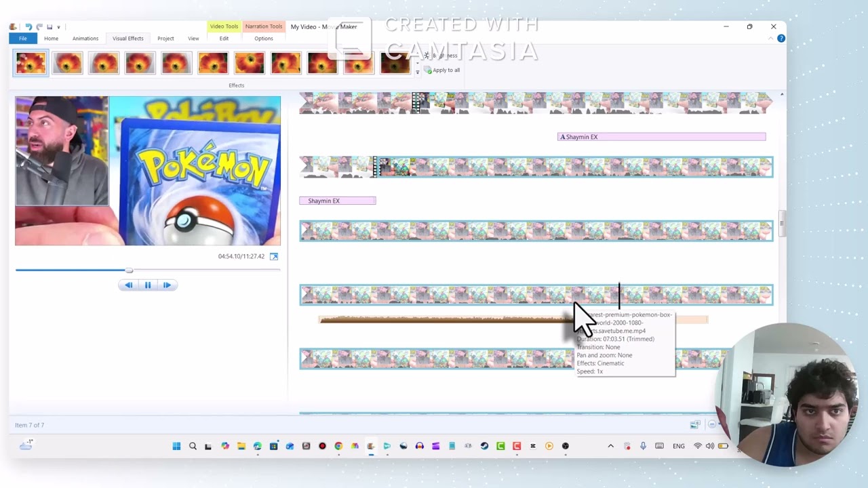Viewport: 868px width, 488px height.
Task: Select the Shaymin EX caption under the second clip strip
Action: coord(338,201)
